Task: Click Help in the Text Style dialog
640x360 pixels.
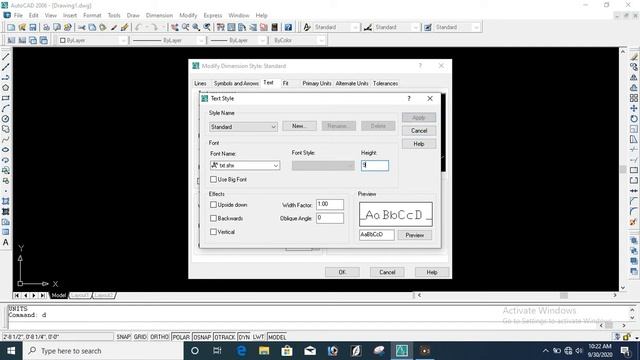Action: [419, 144]
